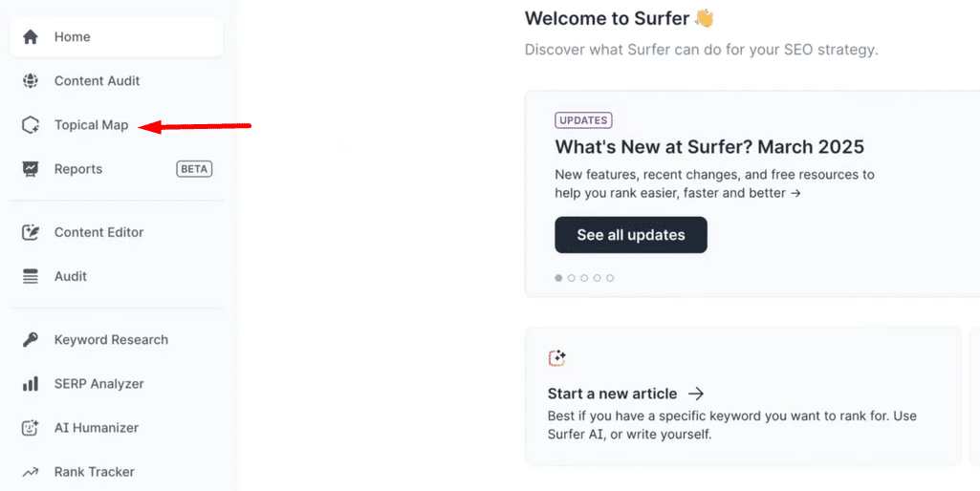The image size is (980, 491).
Task: Click the UPDATES tag label
Action: 583,120
